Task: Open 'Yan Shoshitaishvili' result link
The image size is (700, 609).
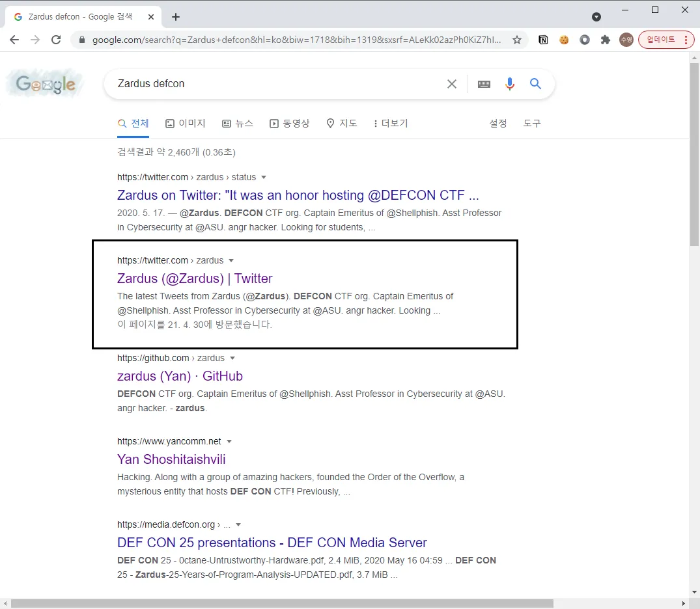Action: pyautogui.click(x=171, y=459)
